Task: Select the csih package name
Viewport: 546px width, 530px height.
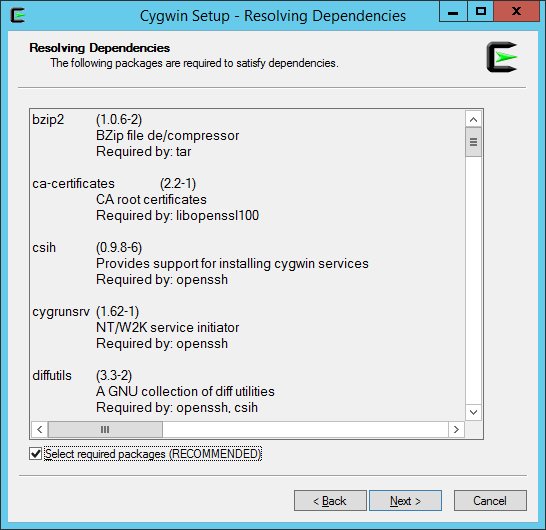Action: coord(44,248)
